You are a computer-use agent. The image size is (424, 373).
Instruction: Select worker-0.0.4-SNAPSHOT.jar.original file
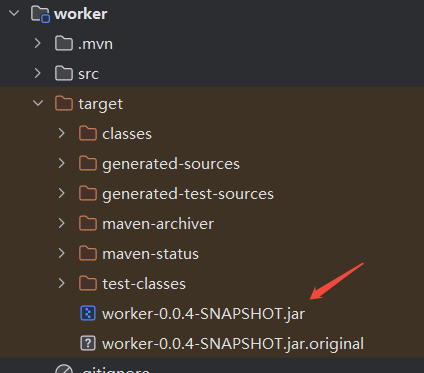(233, 344)
